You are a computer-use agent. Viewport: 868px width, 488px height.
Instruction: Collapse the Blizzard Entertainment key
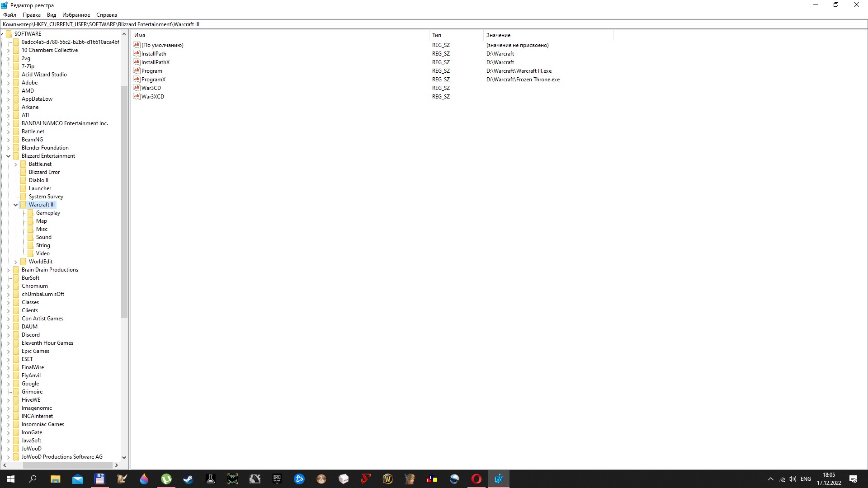[x=9, y=156]
